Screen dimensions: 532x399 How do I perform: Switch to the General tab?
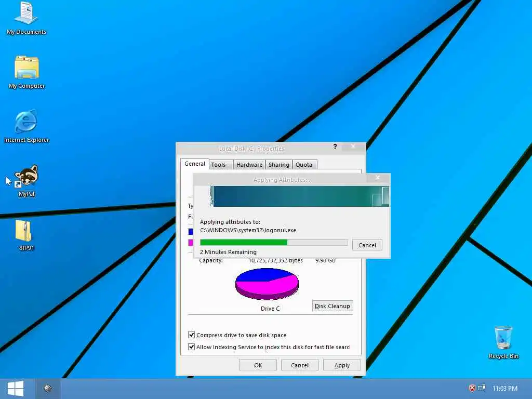(195, 164)
